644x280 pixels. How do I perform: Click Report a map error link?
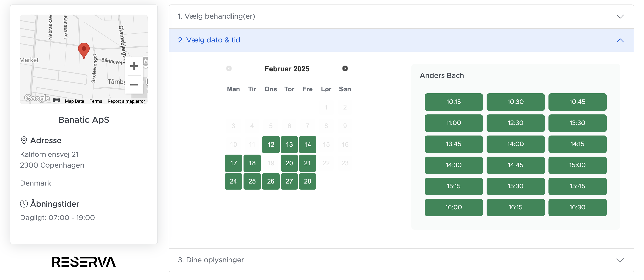point(126,101)
